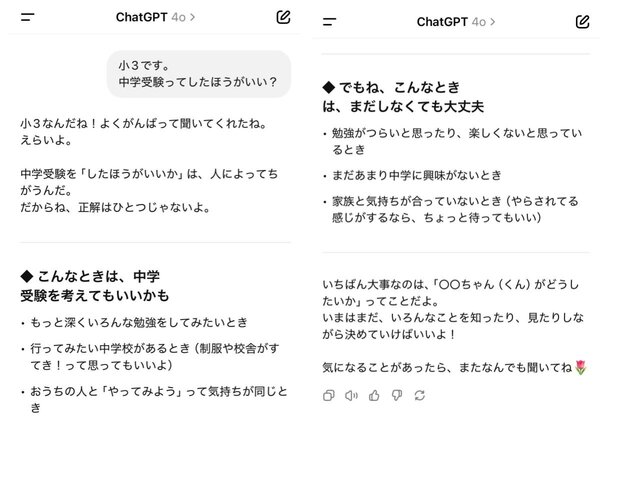
Task: Copy the ChatGPT response
Action: click(x=329, y=395)
